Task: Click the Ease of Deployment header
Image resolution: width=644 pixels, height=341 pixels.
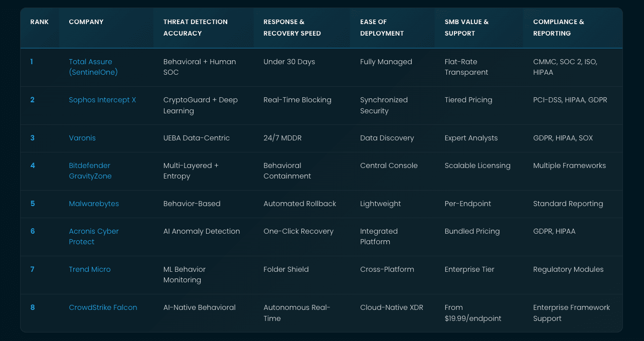Action: (x=382, y=28)
